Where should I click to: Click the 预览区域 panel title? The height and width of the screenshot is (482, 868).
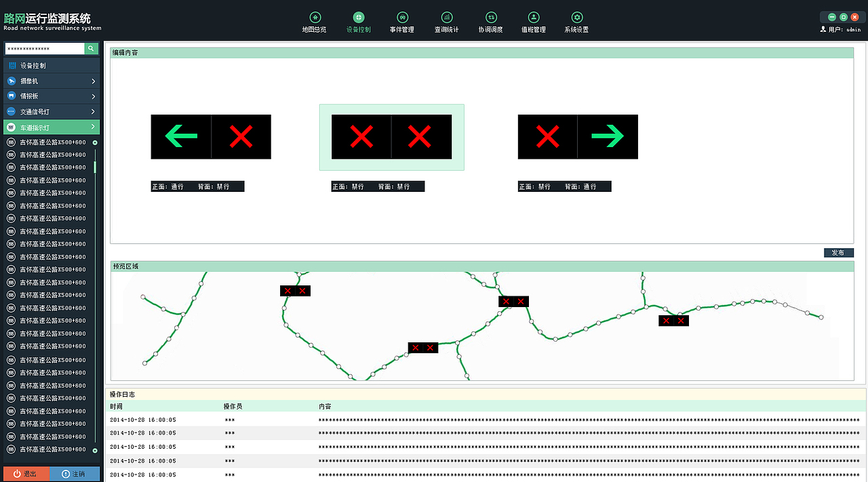(125, 266)
